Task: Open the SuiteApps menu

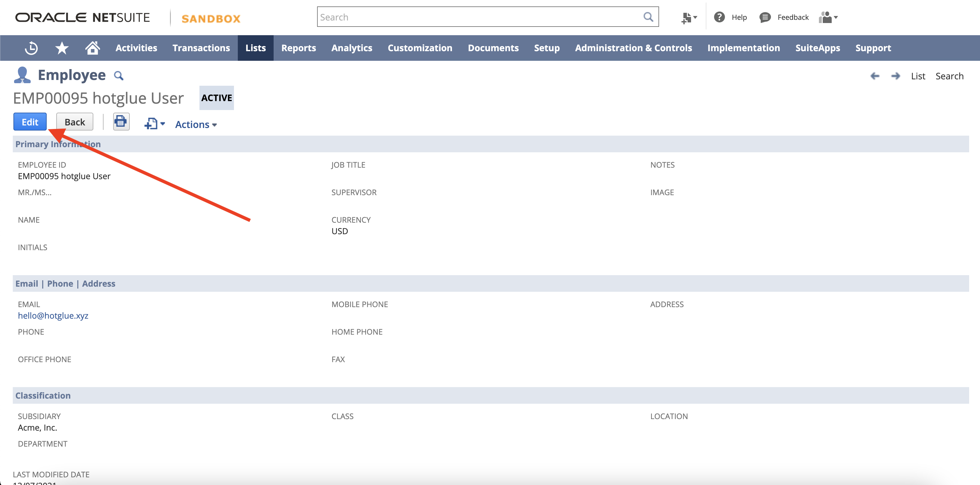Action: point(818,48)
